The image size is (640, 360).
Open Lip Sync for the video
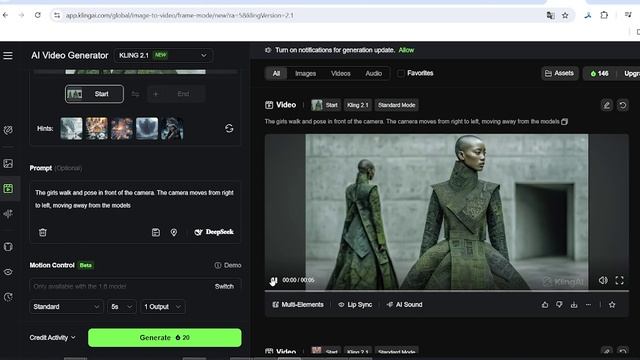coord(355,305)
